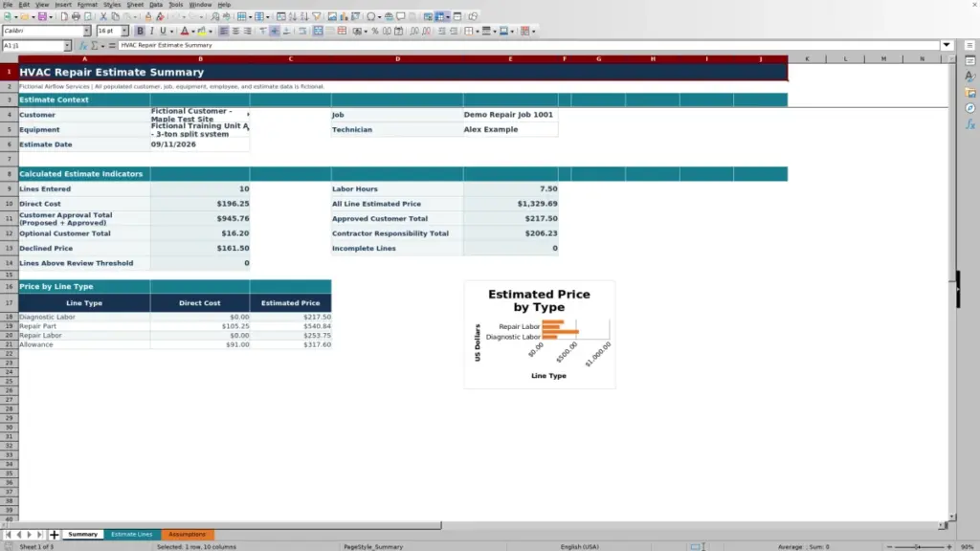Click column D header

tap(397, 58)
